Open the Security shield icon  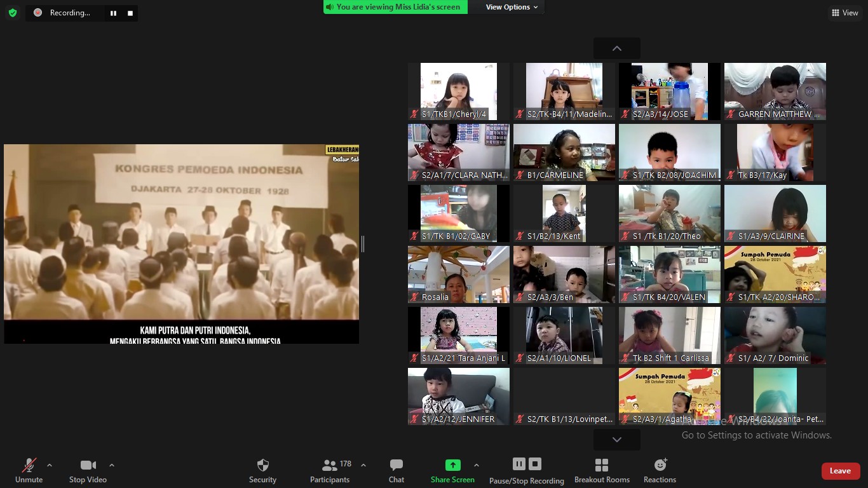(x=262, y=465)
